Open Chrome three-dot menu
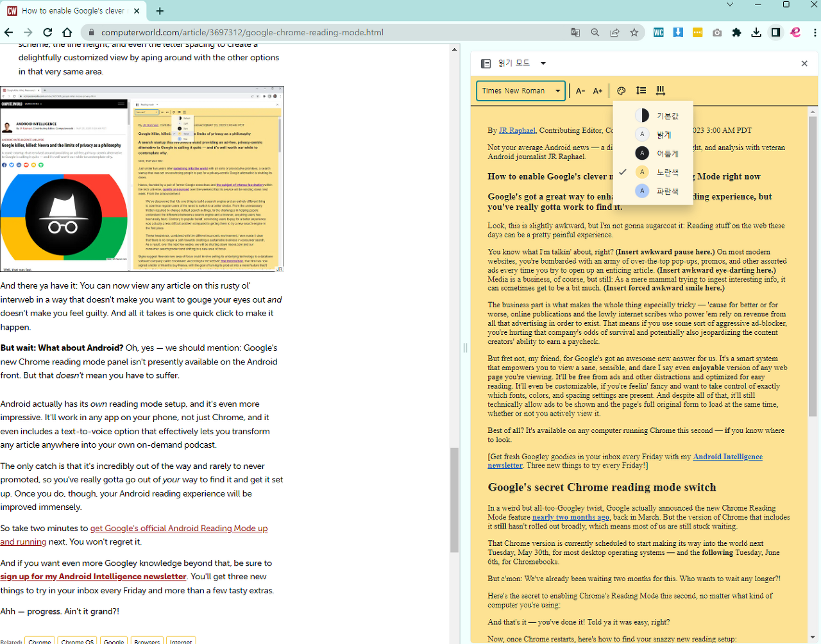This screenshot has width=821, height=644. pos(815,32)
